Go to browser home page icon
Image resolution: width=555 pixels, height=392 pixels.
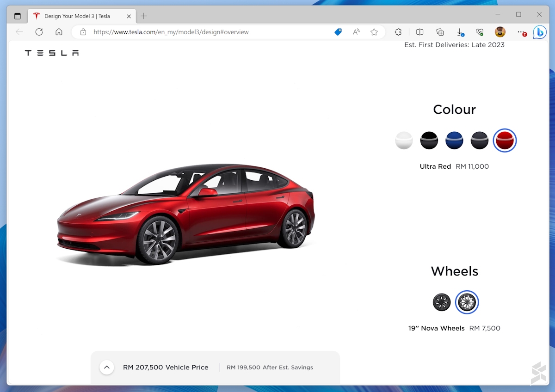coord(59,32)
